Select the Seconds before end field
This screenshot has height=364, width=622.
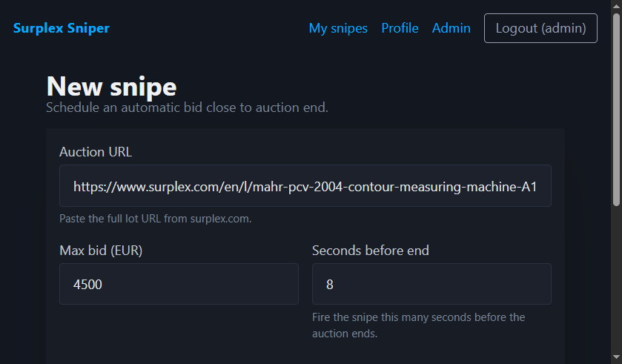(431, 284)
